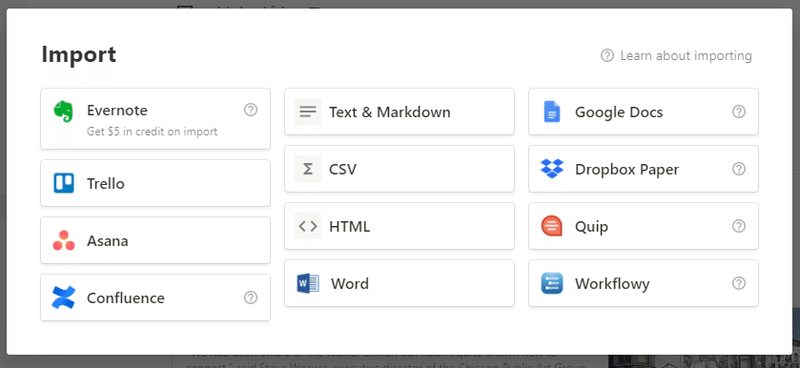Click the Import heading text

[79, 55]
